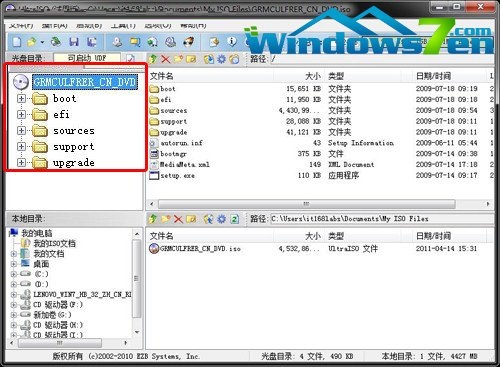Click the boot file icon beside 可启动 UDF
500x367 pixels.
(131, 59)
